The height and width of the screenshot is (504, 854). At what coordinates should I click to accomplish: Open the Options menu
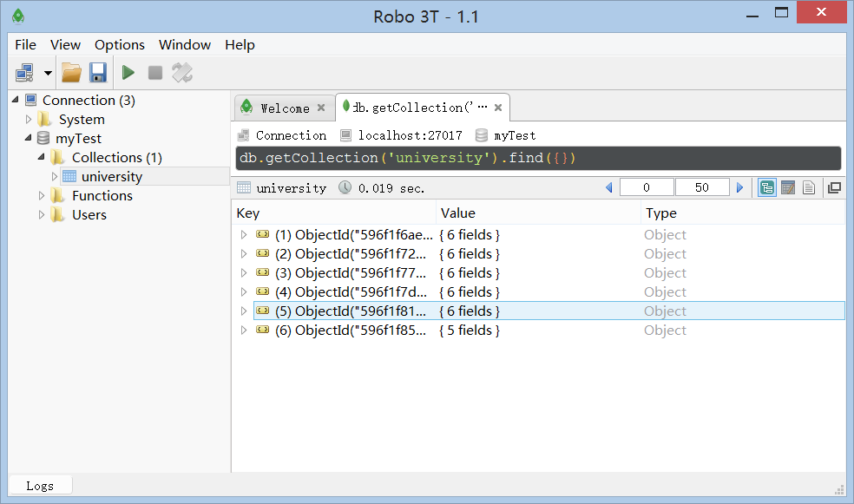120,44
